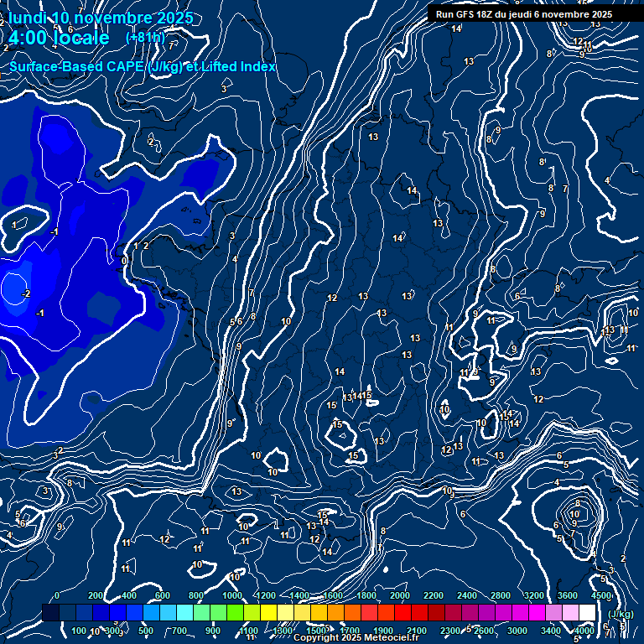Viewport: 644px width, 644px height.
Task: Click the pale pink 3600–4000 legend swatch
Action: (570, 612)
